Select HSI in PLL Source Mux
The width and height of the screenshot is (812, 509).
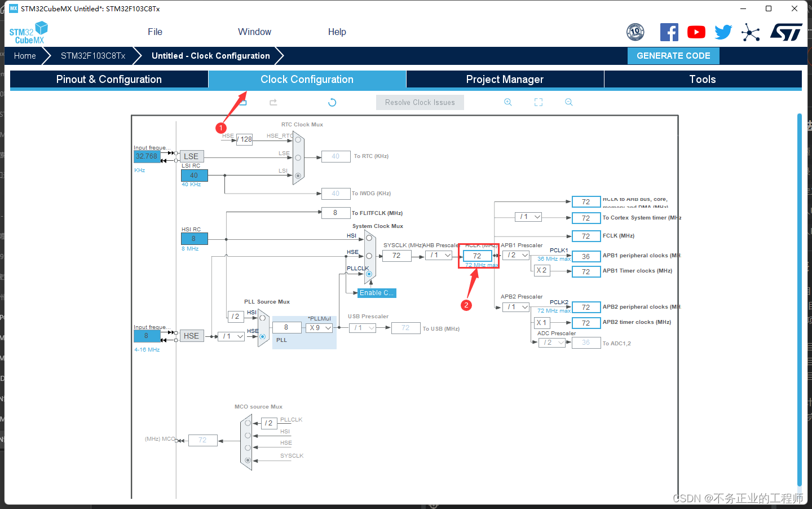(x=262, y=318)
